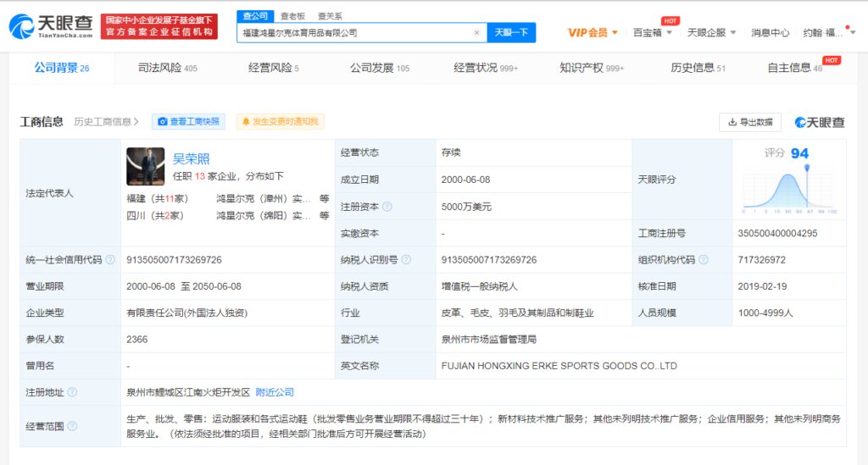Click the 评分 94 score chart
This screenshot has height=465, width=868.
(x=788, y=180)
